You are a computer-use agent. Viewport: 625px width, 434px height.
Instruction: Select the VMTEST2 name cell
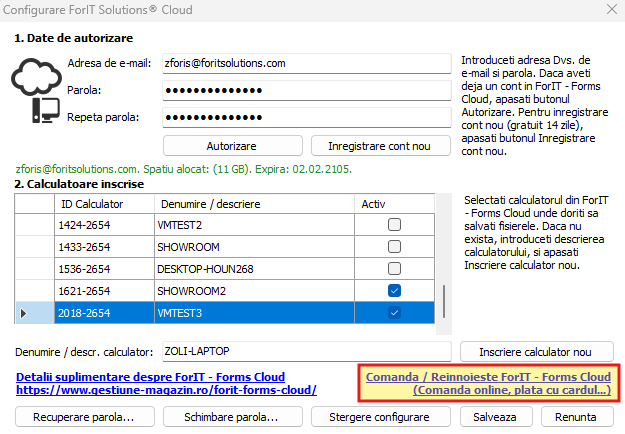pyautogui.click(x=254, y=225)
